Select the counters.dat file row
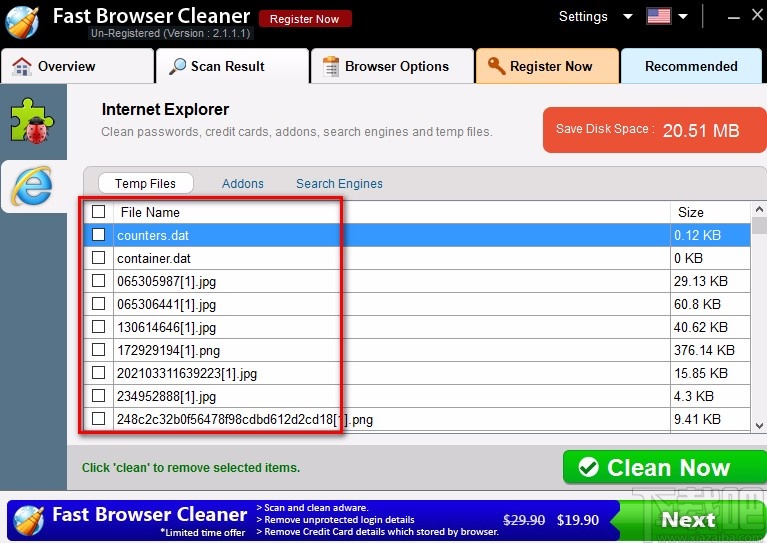Viewport: 767px width, 543px height. [417, 235]
